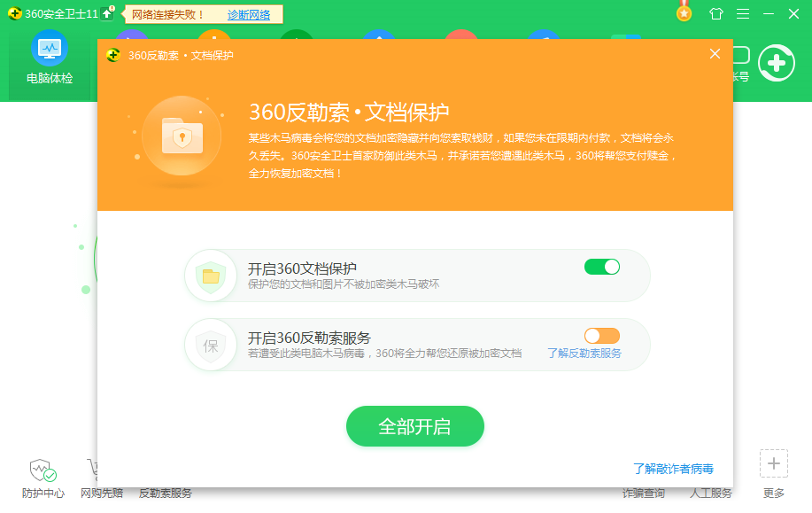
Task: Open the 了解敲诈者病毒 link
Action: [x=673, y=469]
